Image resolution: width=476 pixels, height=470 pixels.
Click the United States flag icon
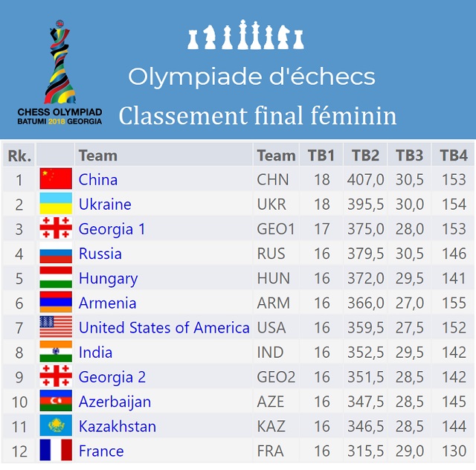(56, 327)
